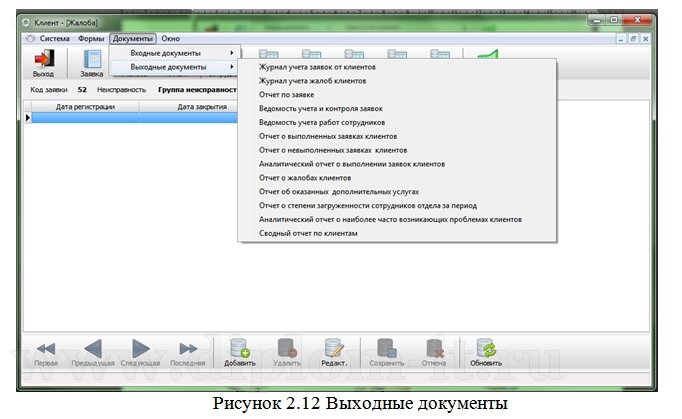This screenshot has width=682, height=419.
Task: Click the application icon in title bar
Action: tap(26, 23)
